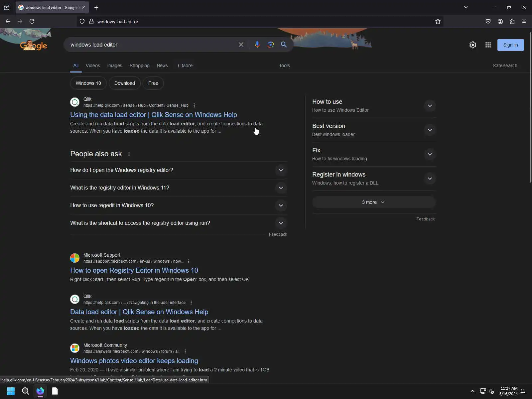Expand 'How do I open the Windows registry editor?'
This screenshot has width=532, height=399.
[x=179, y=170]
